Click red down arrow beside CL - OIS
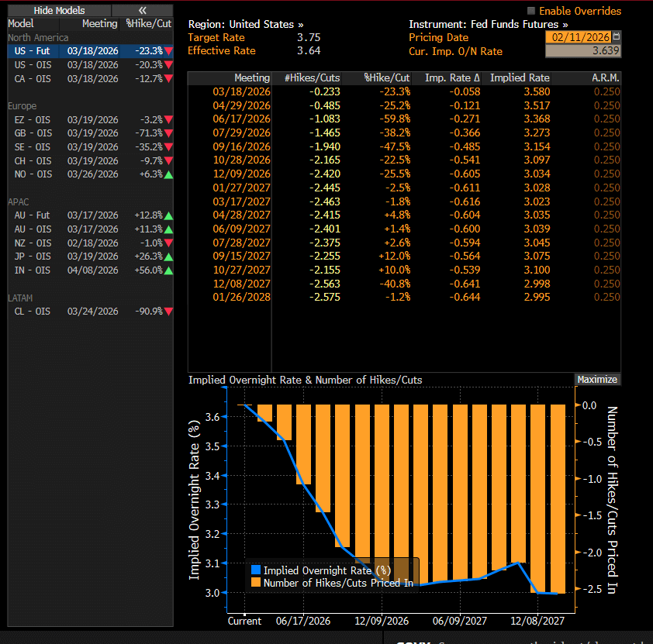This screenshot has height=644, width=653. (x=168, y=312)
